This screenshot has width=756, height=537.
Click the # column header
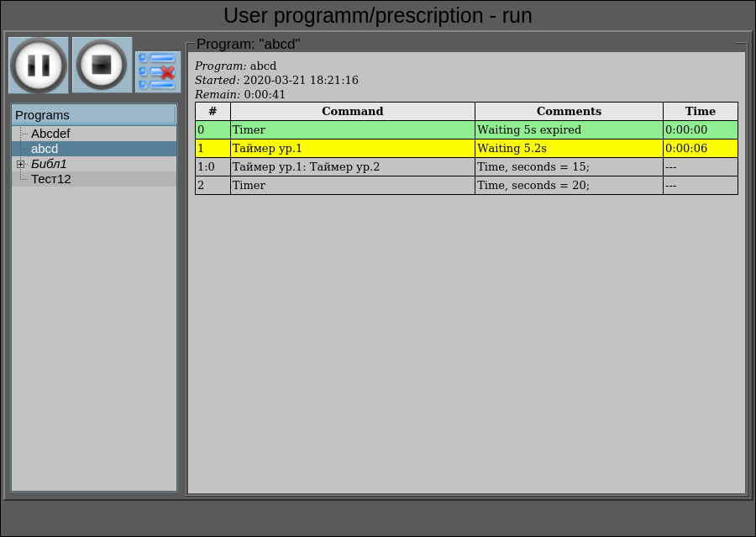[x=213, y=111]
